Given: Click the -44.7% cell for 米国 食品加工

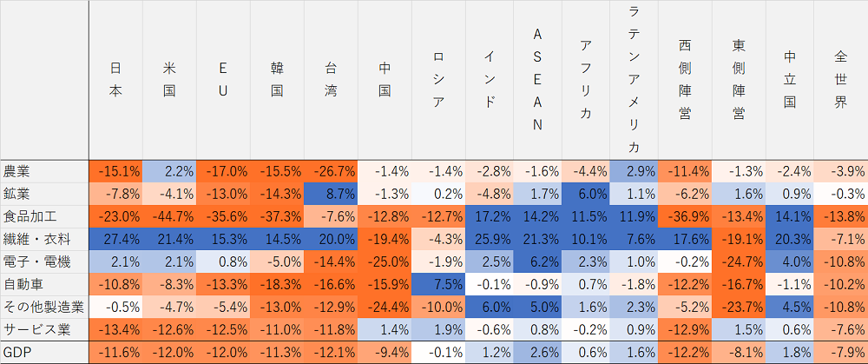Looking at the screenshot, I should click(x=169, y=216).
